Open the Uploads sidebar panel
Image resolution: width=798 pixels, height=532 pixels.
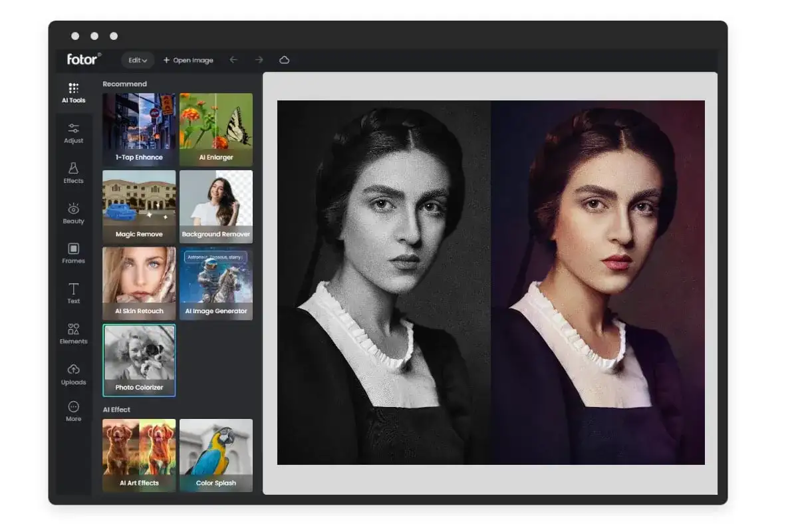(73, 374)
